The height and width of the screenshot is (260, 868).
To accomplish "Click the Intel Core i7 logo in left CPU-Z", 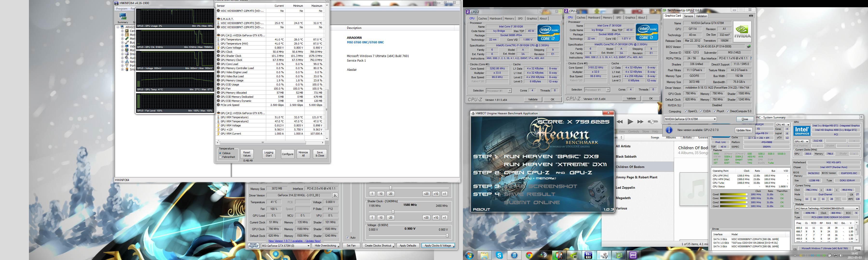I will (548, 33).
